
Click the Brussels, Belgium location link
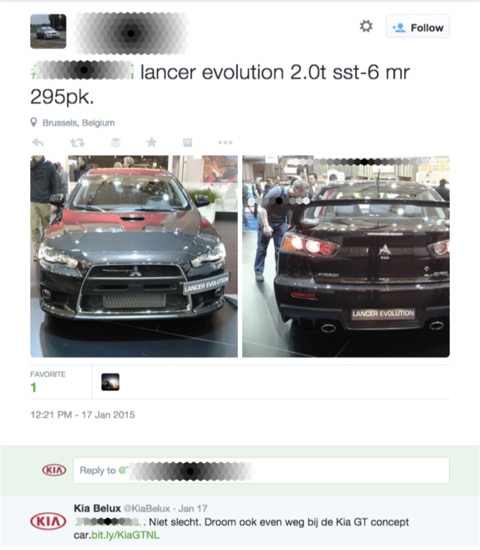click(79, 123)
